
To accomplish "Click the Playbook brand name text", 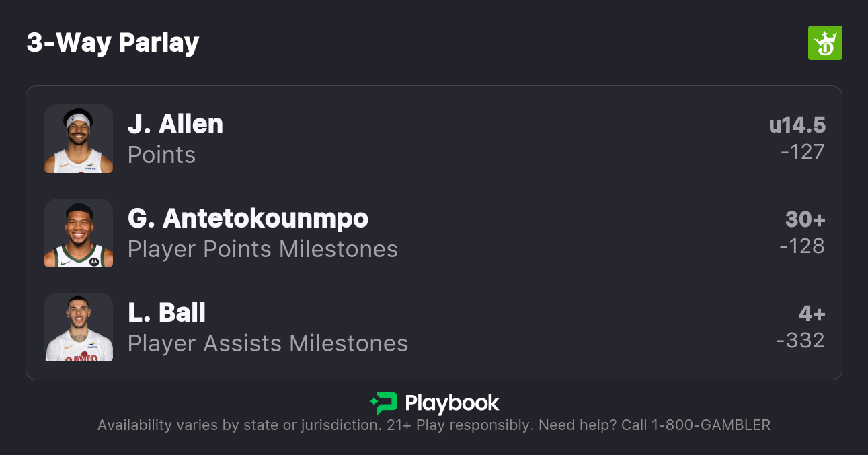I will point(452,404).
